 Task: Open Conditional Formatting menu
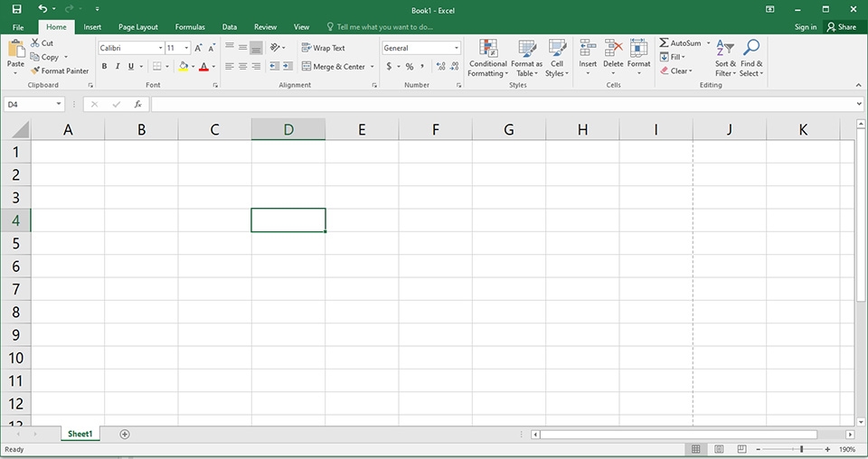[487, 58]
